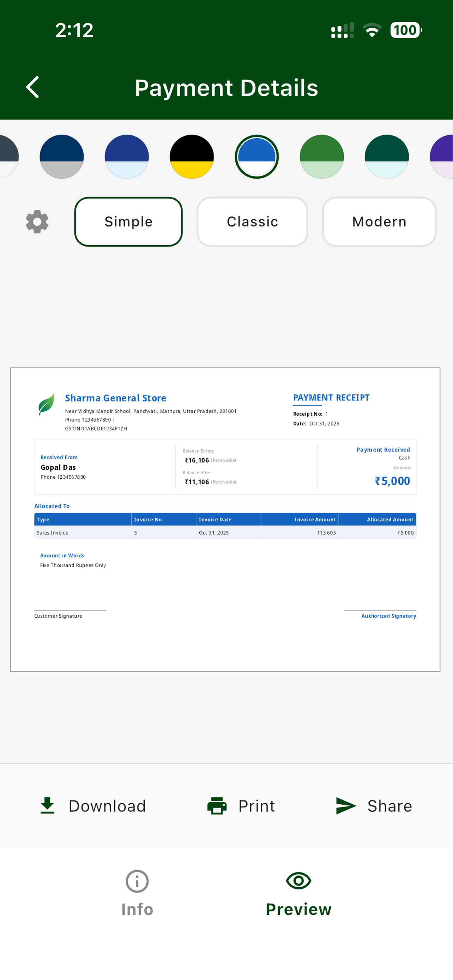The image size is (453, 980).
Task: Tap the leaf logo on the receipt
Action: point(46,404)
